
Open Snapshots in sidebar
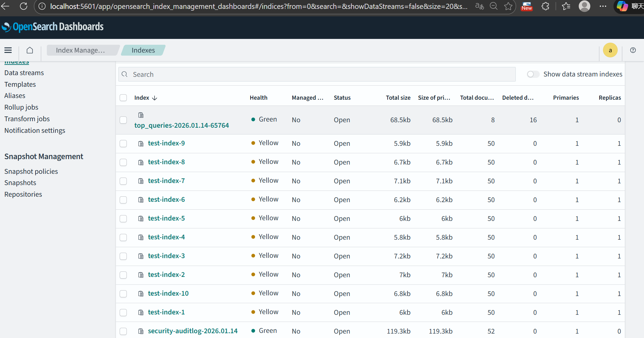coord(20,183)
